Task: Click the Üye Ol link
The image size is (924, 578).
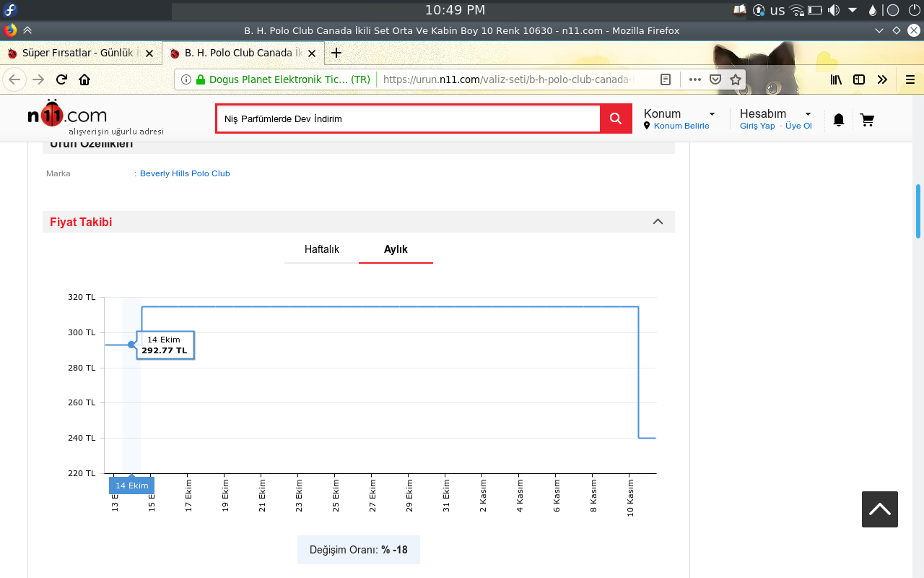Action: point(798,126)
